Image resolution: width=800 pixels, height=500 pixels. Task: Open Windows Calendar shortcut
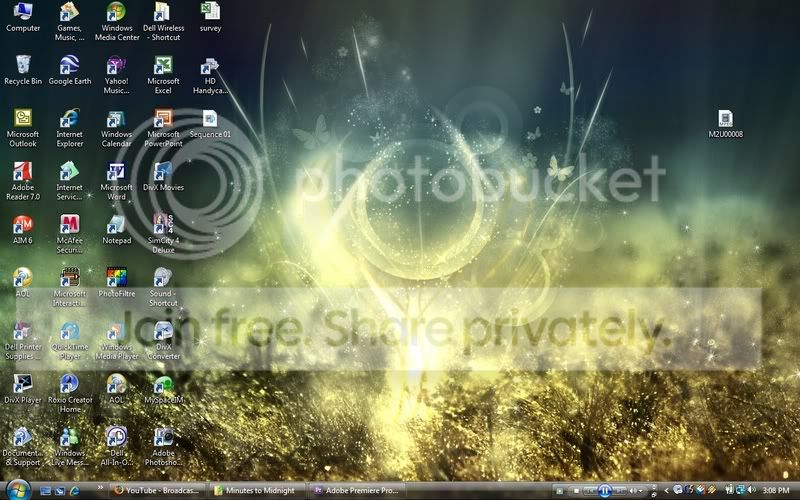(116, 128)
